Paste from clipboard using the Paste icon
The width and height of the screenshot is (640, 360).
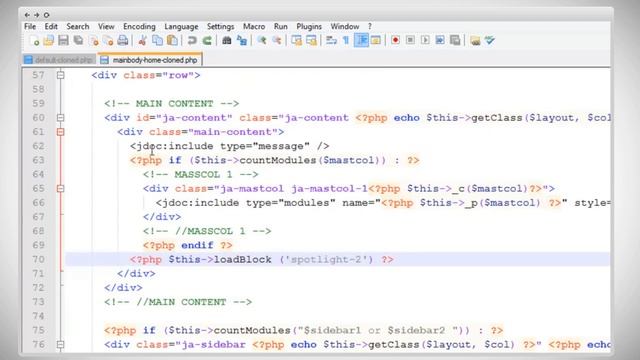pyautogui.click(x=172, y=40)
